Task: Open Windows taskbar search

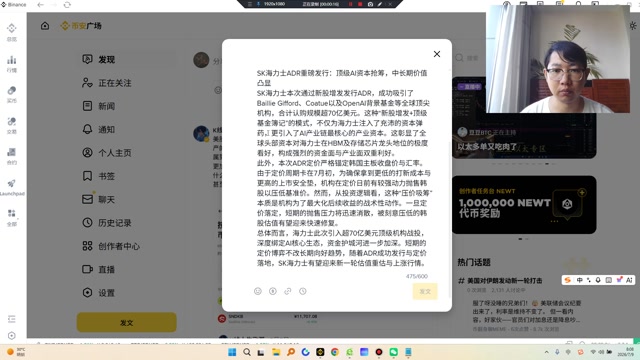Action: 247,352
